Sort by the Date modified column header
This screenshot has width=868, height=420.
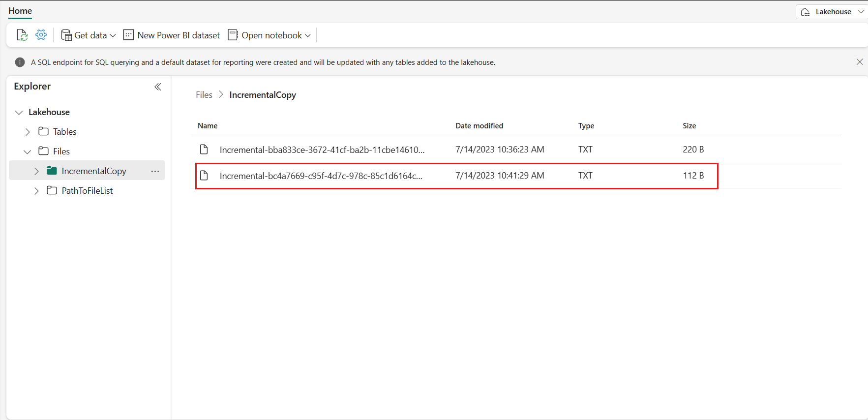479,126
